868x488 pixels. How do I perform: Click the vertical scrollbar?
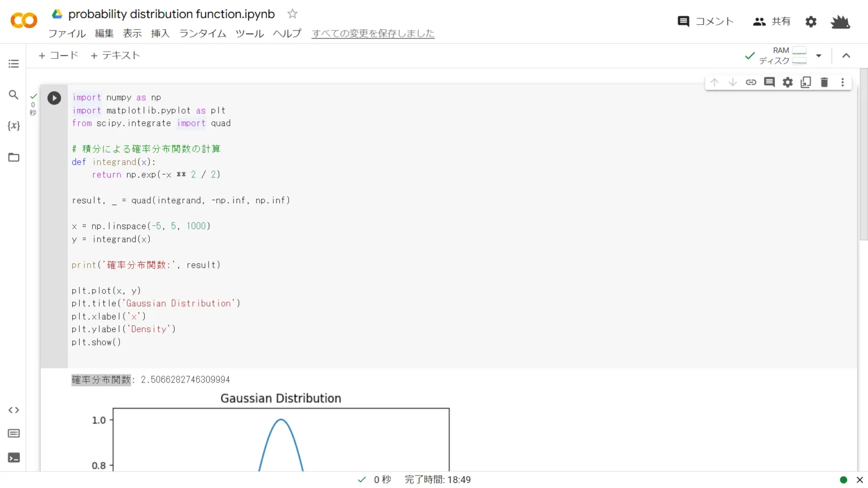tap(863, 155)
